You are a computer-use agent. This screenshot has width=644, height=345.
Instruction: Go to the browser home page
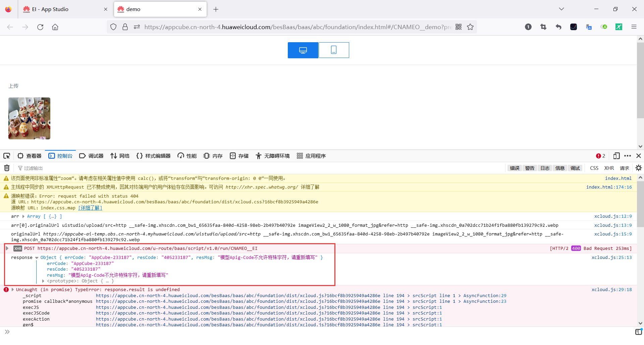click(55, 27)
